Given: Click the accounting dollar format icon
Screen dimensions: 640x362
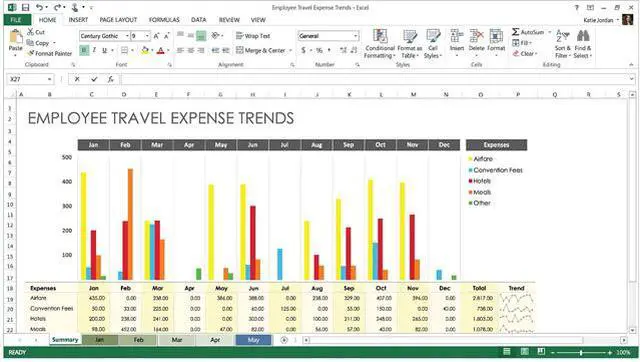Looking at the screenshot, I should pos(303,50).
